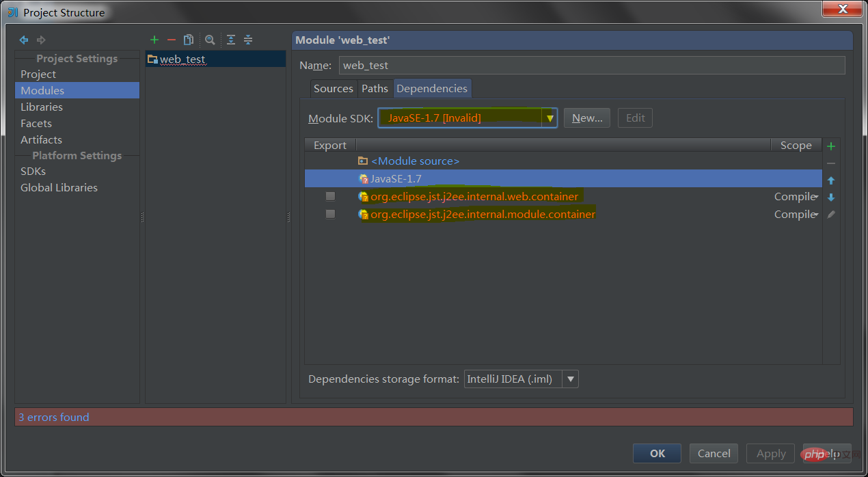868x477 pixels.
Task: Add a dependency with the green plus
Action: coord(831,146)
